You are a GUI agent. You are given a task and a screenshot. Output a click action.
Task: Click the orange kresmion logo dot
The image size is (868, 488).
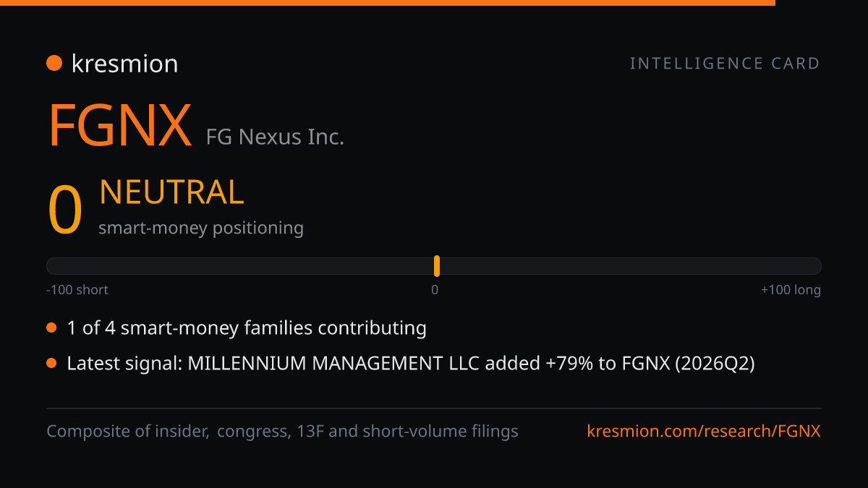(x=54, y=64)
